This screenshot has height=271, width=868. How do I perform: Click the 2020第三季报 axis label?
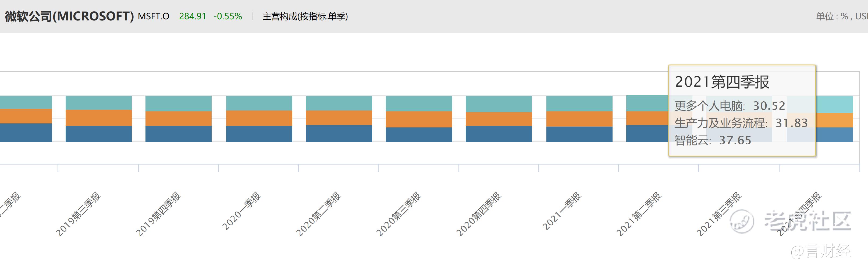399,214
